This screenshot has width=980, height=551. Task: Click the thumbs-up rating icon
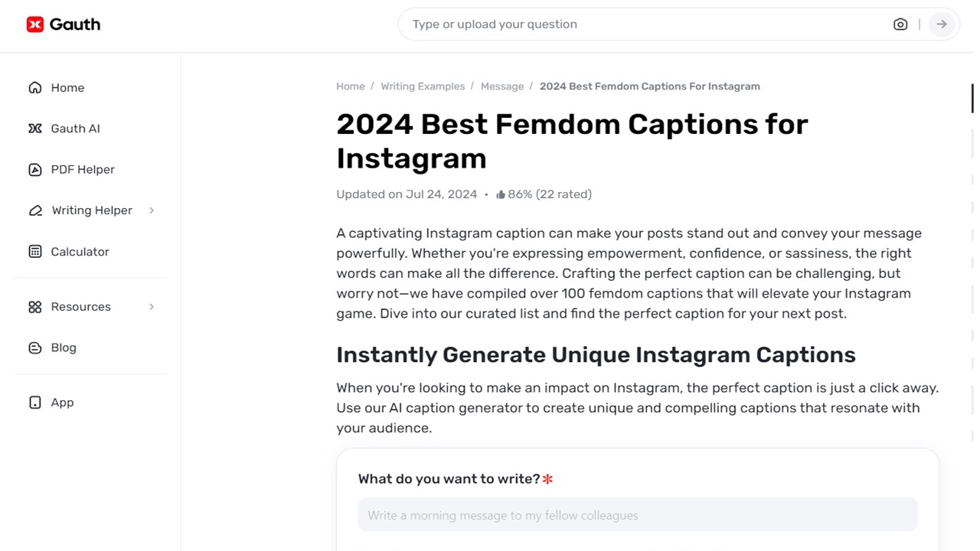pos(500,194)
